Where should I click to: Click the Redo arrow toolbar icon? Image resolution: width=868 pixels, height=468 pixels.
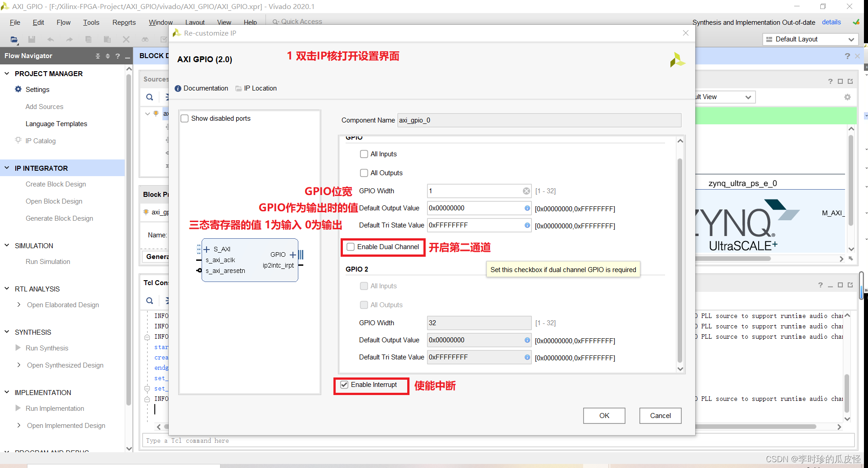(69, 40)
